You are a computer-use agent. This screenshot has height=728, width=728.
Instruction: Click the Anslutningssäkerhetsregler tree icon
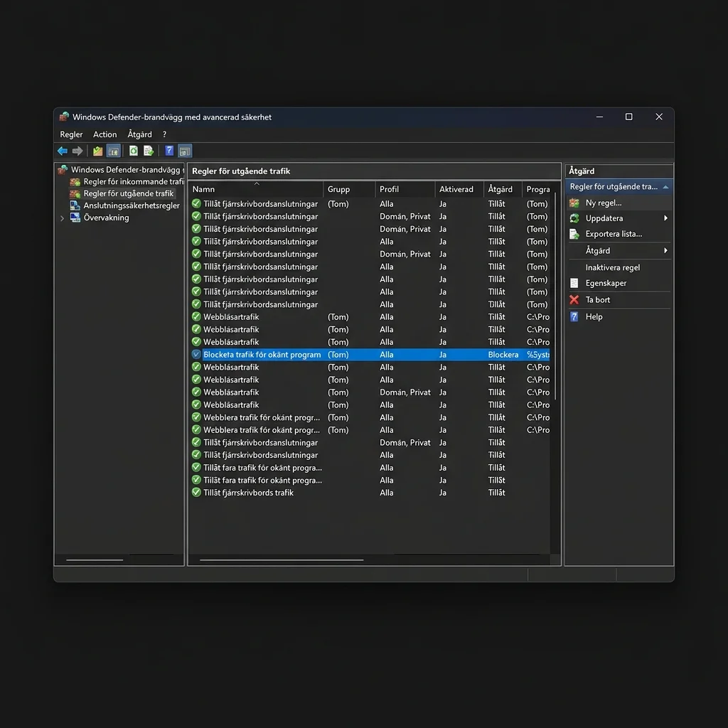[x=75, y=205]
